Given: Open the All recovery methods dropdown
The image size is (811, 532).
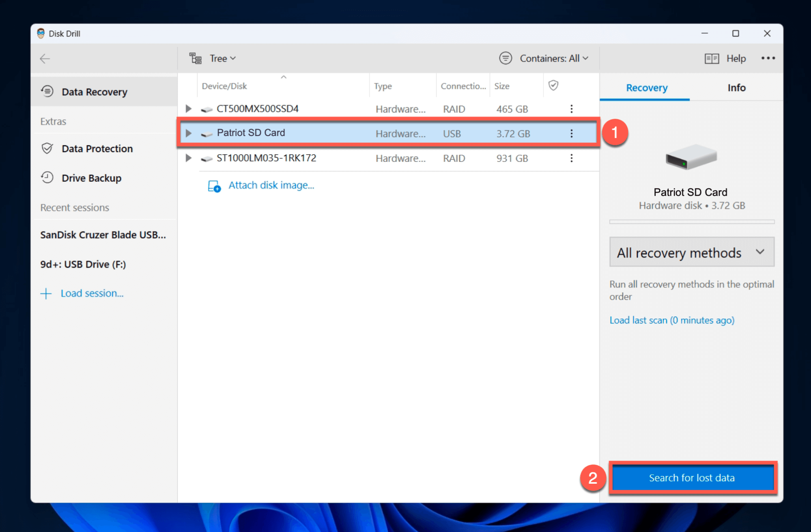Looking at the screenshot, I should coord(692,252).
